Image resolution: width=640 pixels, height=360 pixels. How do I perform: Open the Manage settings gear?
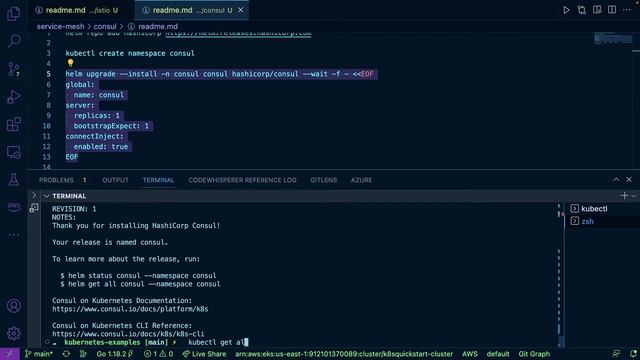coord(14,333)
